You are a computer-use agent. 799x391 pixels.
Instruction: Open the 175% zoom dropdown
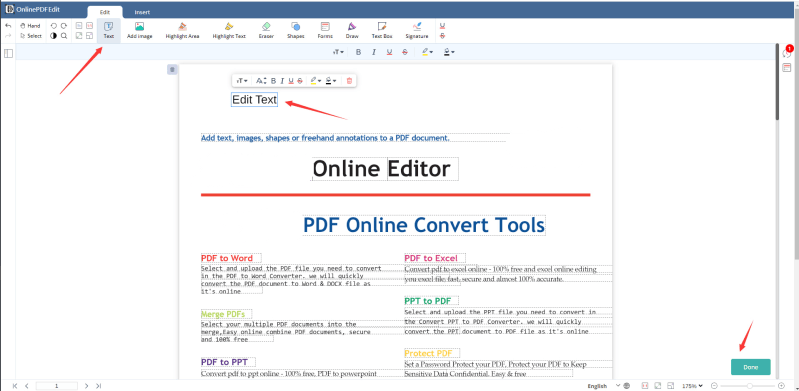(693, 386)
